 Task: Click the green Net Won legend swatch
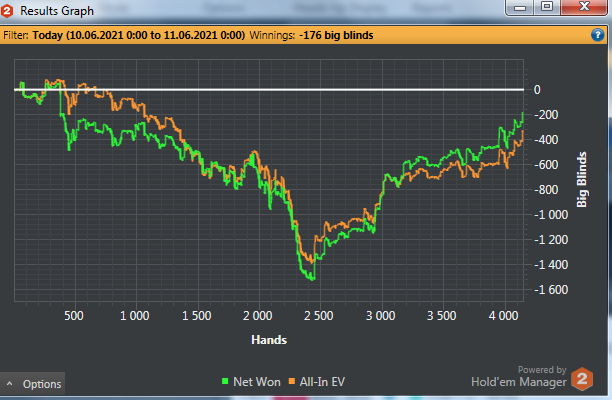(x=225, y=381)
